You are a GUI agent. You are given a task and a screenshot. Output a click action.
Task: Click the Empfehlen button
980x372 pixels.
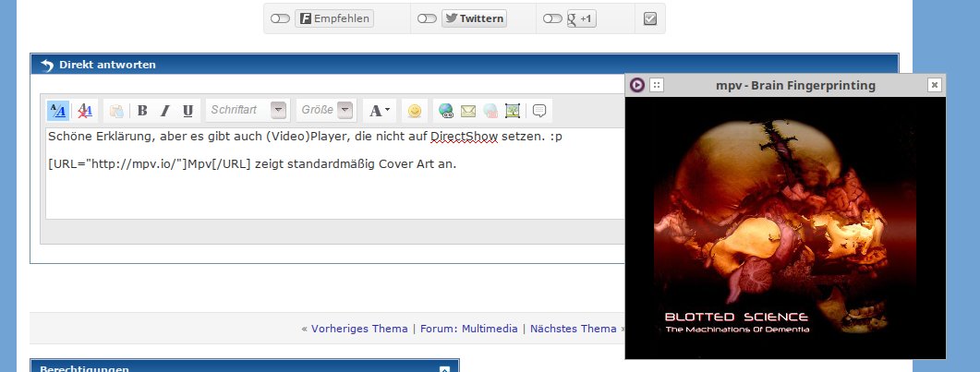click(x=334, y=18)
